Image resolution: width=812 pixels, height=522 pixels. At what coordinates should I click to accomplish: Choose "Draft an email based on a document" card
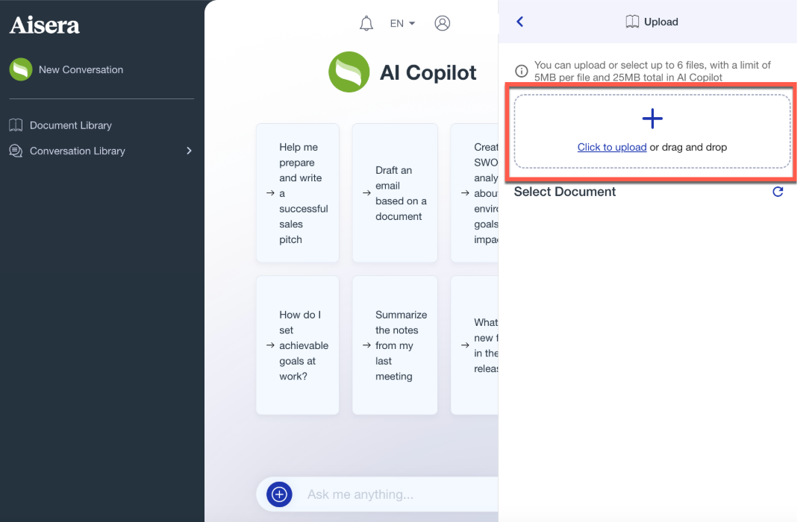tap(394, 193)
